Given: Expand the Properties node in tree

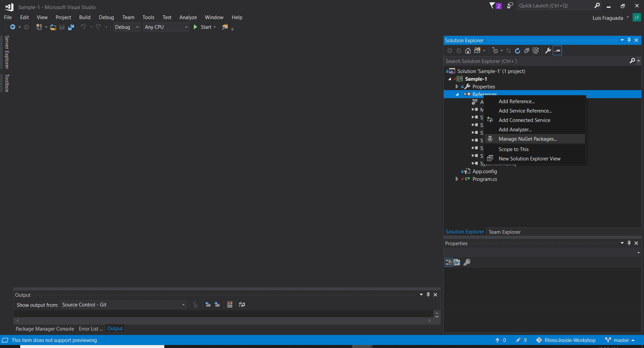Looking at the screenshot, I should pos(457,87).
